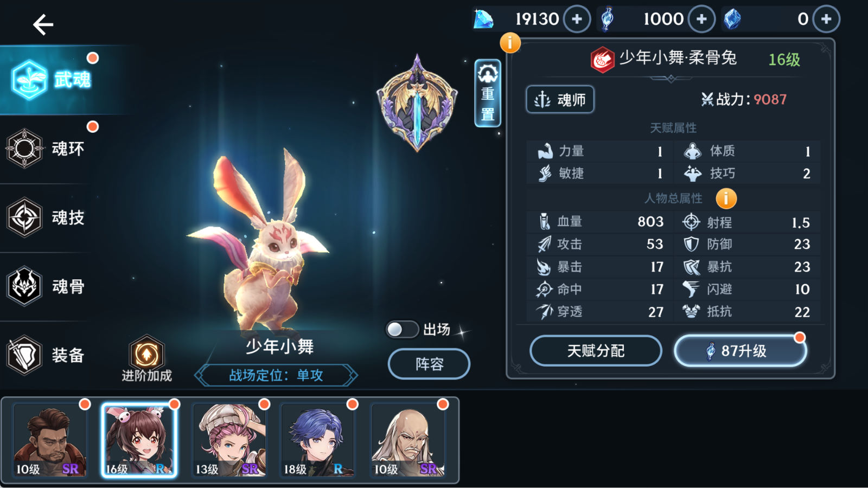Open the 人物总属性 info icon
Screen dimensions: 868x488
click(x=726, y=198)
